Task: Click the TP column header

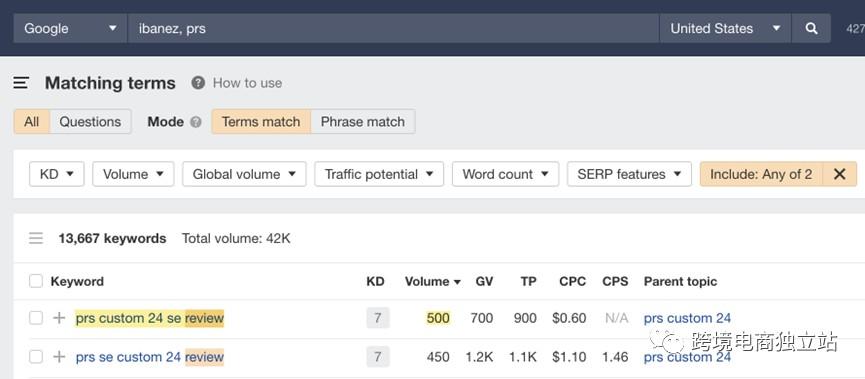Action: (x=528, y=281)
